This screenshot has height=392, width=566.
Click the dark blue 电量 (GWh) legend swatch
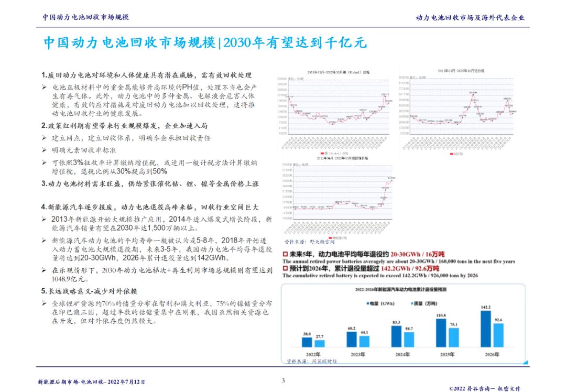[368, 303]
